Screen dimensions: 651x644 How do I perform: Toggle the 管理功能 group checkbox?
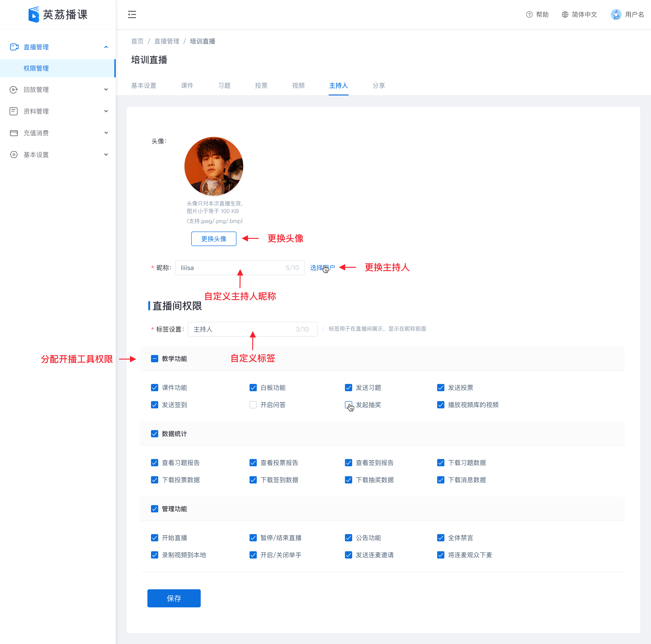click(155, 509)
